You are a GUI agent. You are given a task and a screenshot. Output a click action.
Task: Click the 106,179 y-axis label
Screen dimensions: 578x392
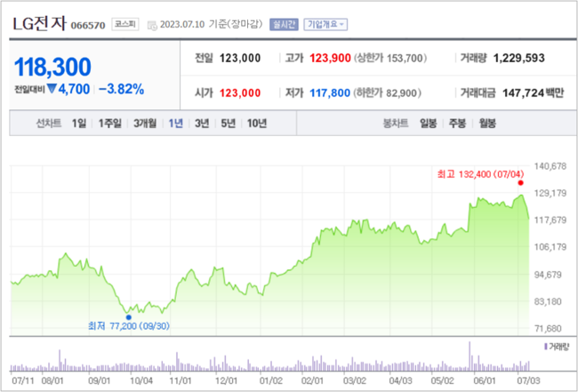pos(550,247)
